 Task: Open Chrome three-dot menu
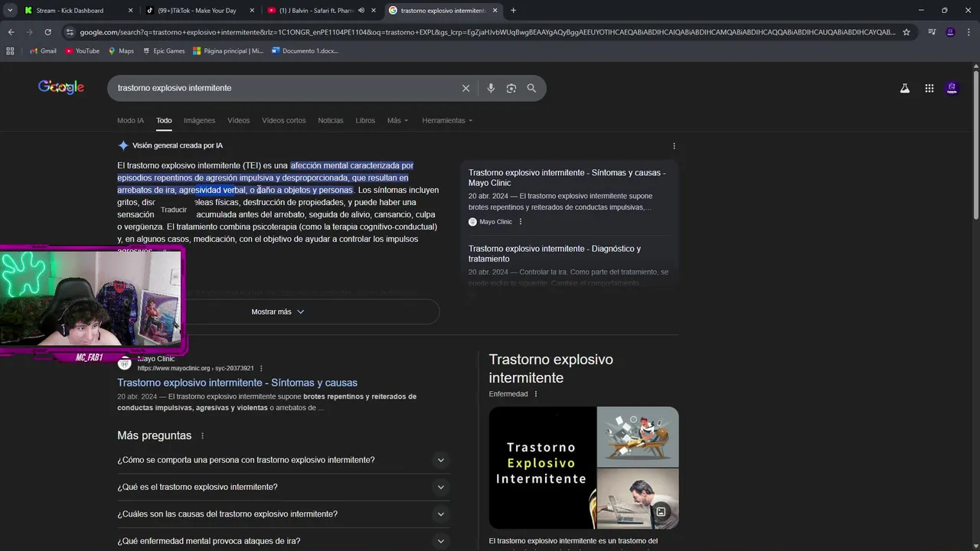[x=969, y=32]
